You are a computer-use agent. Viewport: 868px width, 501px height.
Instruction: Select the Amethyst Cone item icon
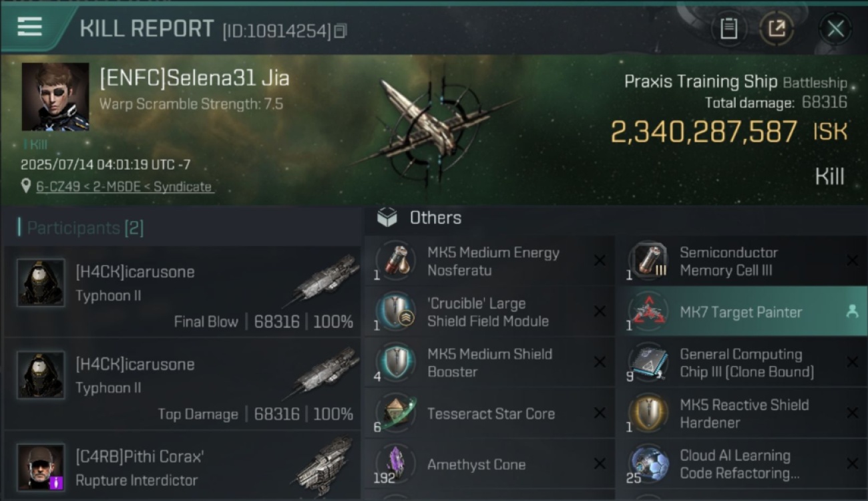[x=396, y=464]
